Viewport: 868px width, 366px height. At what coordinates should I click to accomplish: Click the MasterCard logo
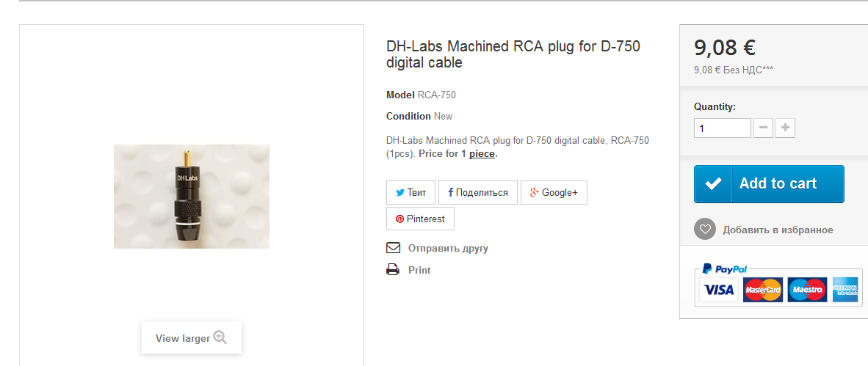pyautogui.click(x=763, y=290)
